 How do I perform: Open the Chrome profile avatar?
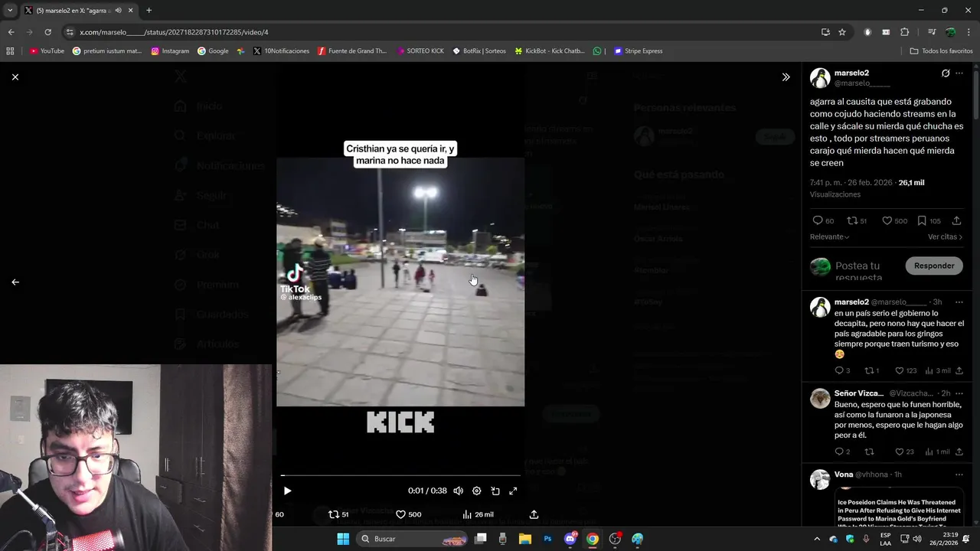(950, 32)
